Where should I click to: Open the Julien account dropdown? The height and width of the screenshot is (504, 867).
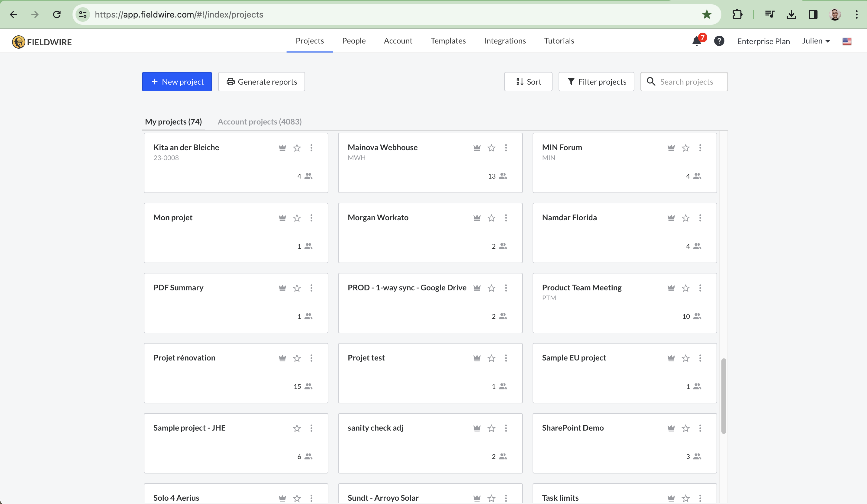816,41
